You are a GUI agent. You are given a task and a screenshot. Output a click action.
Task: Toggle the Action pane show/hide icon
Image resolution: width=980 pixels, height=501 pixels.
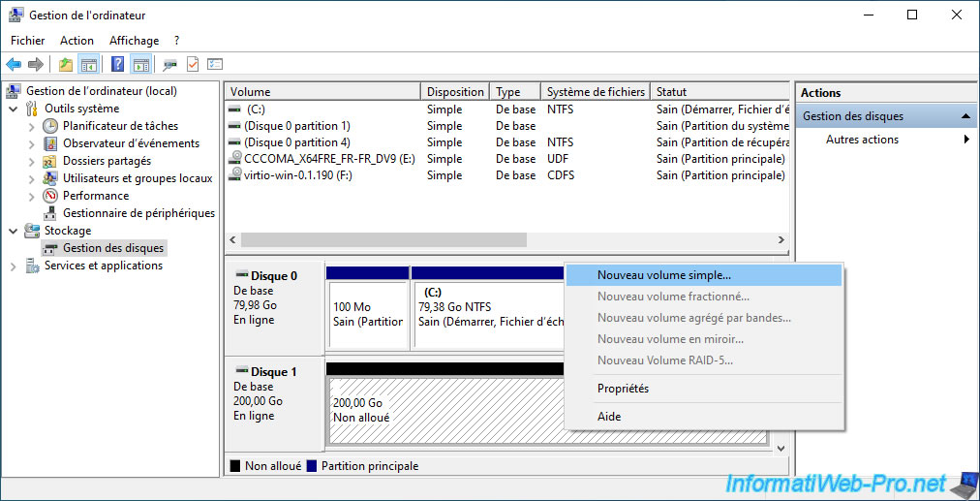[141, 64]
